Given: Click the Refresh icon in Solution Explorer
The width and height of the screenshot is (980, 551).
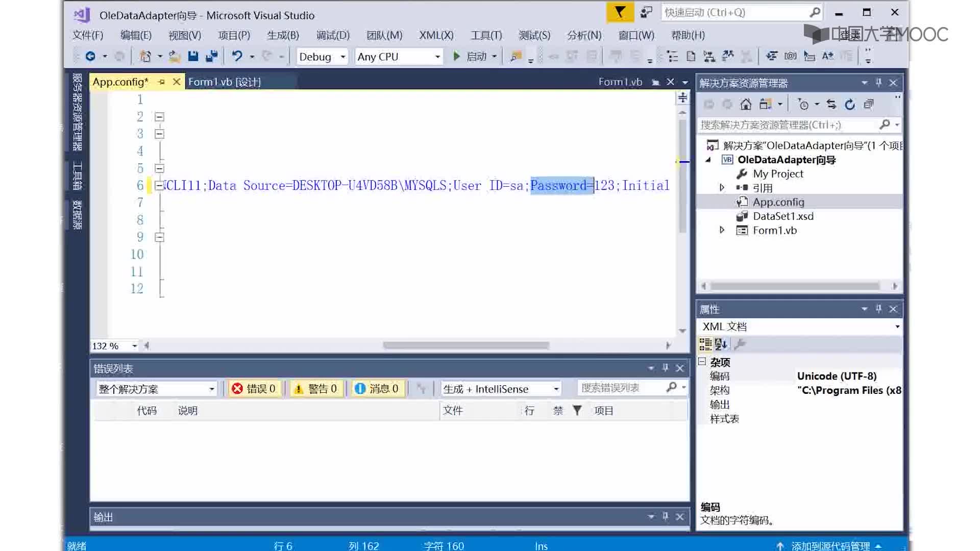Looking at the screenshot, I should coord(850,105).
